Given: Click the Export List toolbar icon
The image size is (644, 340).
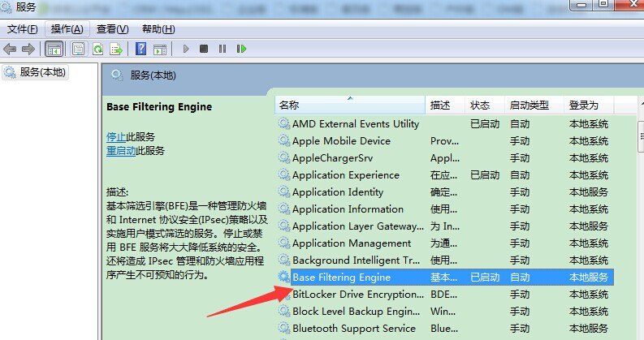Looking at the screenshot, I should click(x=116, y=49).
